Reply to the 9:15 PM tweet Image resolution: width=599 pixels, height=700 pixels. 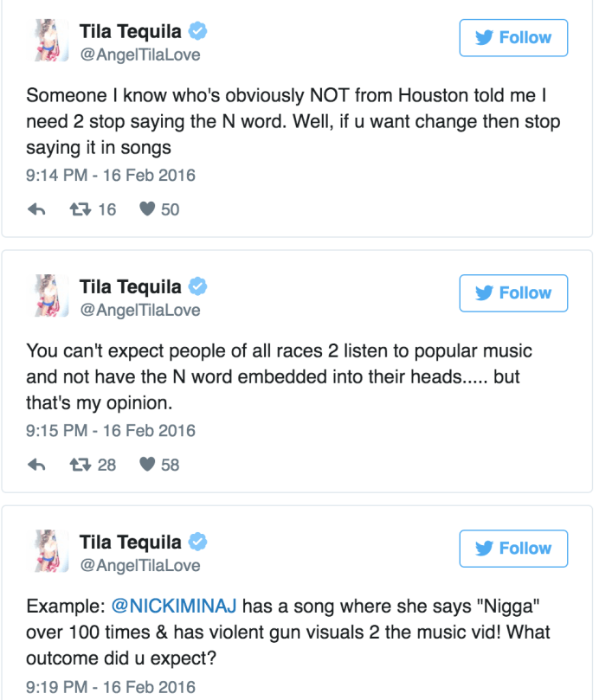[x=37, y=465]
